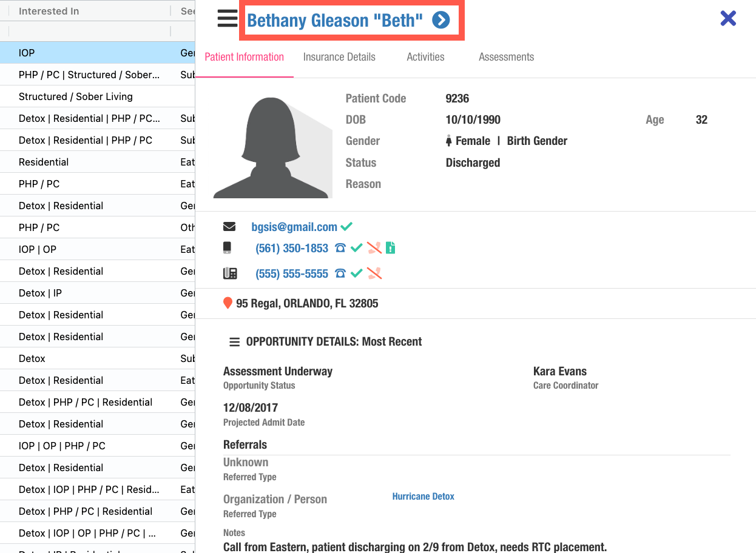Open the Hurricane Detox referral link

tap(423, 497)
